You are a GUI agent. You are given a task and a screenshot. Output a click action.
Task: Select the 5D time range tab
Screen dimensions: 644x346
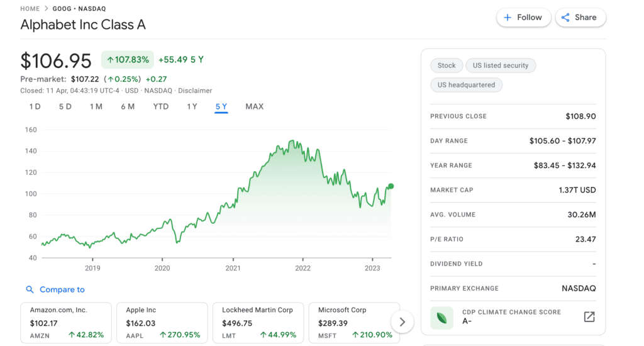pyautogui.click(x=65, y=106)
